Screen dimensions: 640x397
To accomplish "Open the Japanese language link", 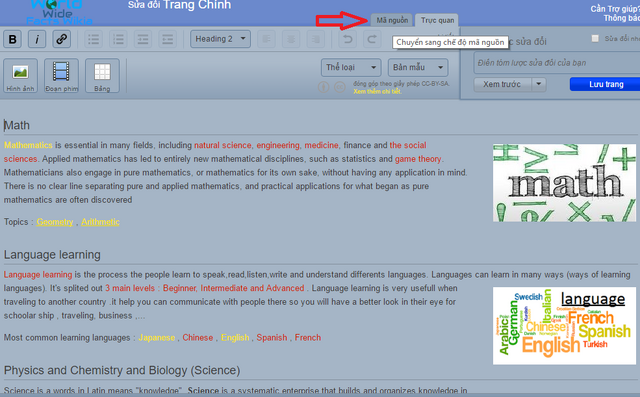I will [157, 338].
